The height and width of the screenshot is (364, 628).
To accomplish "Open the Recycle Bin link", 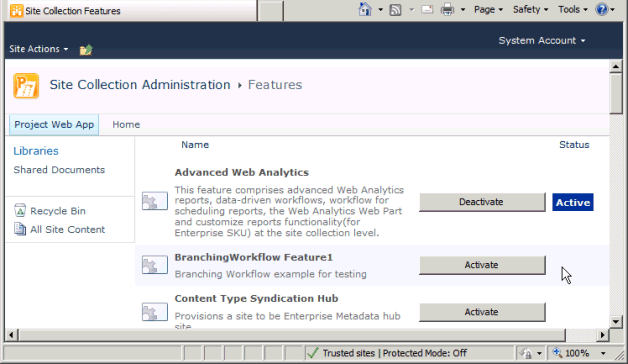I will pyautogui.click(x=58, y=211).
